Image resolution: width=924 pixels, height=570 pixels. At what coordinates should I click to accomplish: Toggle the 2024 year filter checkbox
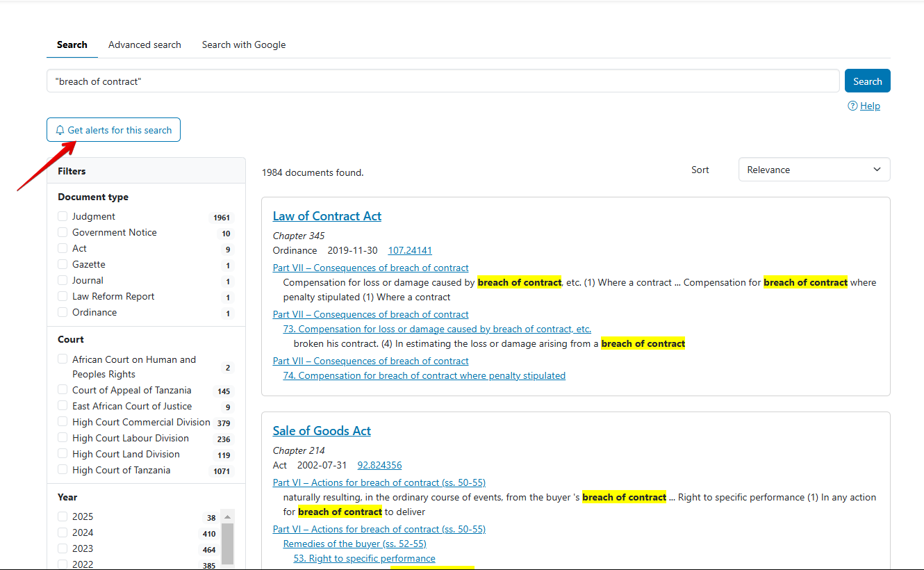(63, 532)
